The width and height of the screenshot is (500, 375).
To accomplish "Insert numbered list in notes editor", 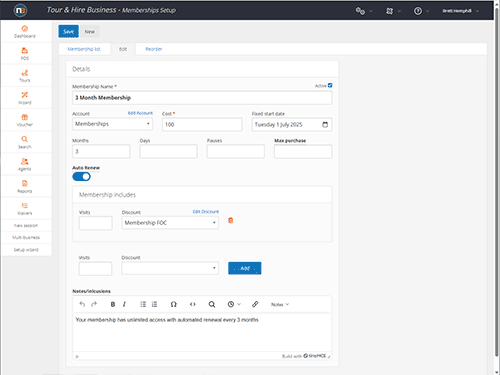I will point(154,304).
